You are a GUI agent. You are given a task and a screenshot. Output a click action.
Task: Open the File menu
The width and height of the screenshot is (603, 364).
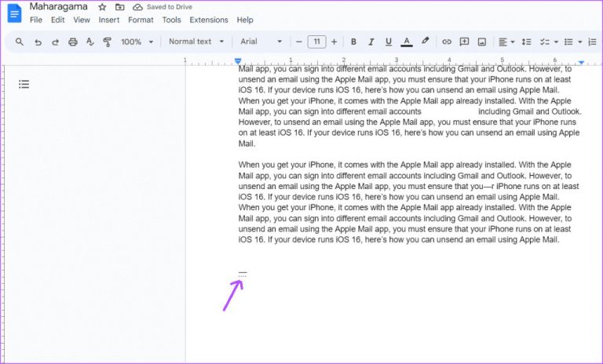coord(36,20)
